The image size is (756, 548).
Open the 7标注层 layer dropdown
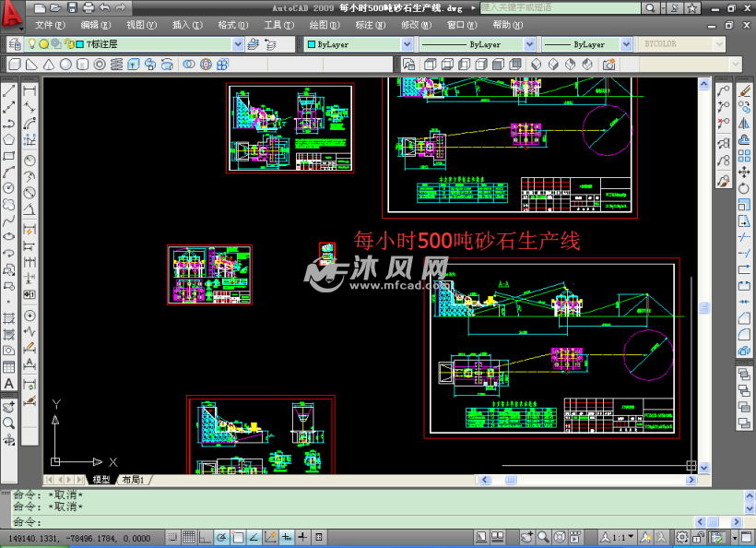point(238,44)
